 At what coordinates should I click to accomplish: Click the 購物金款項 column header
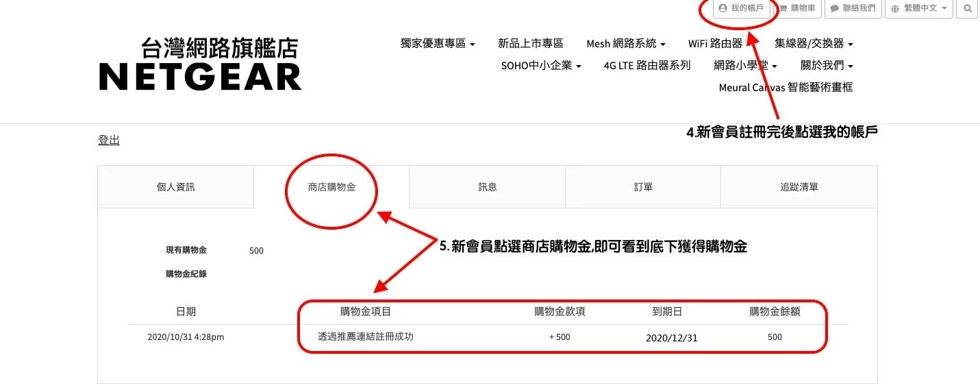(560, 311)
